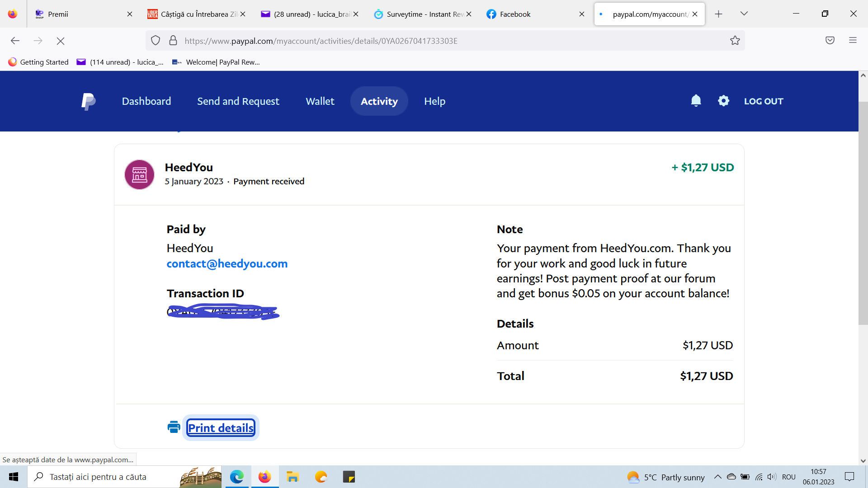The height and width of the screenshot is (488, 868).
Task: Open Save to Pocket icon
Action: 830,40
